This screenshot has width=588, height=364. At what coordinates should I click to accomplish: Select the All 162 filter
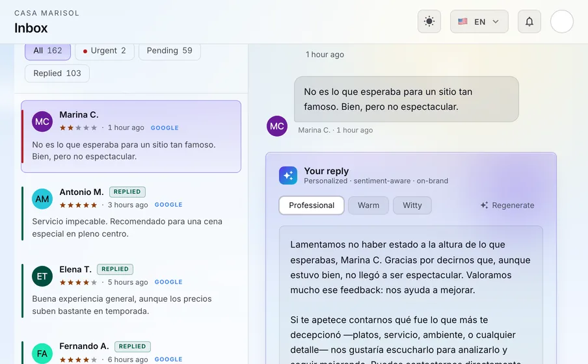point(47,51)
